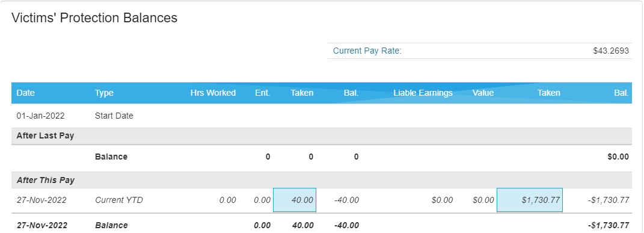Click the $0.00 balance in After Last Pay

pyautogui.click(x=618, y=157)
